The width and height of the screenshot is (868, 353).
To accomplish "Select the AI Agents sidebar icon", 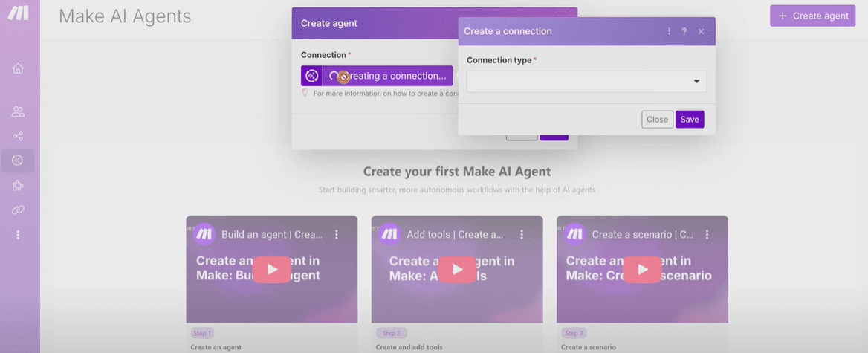I will (18, 161).
